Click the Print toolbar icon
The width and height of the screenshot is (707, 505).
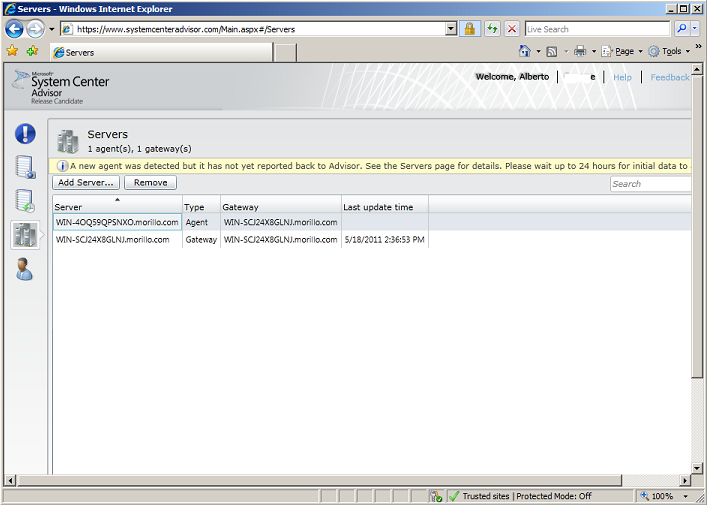(x=580, y=51)
